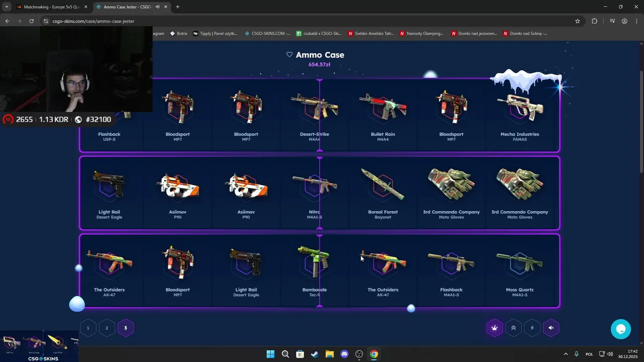Open the ciubaldi x CSGO-Ski bookmark
The height and width of the screenshot is (362, 644).
pyautogui.click(x=319, y=34)
